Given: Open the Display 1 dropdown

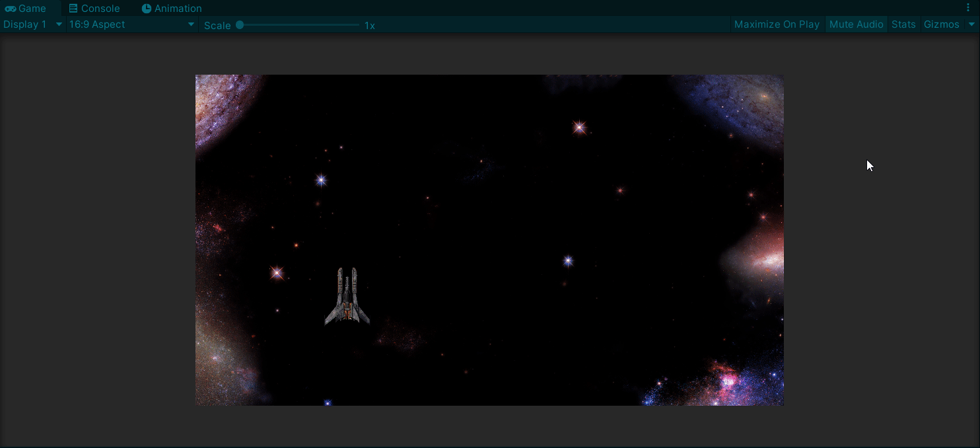Looking at the screenshot, I should click(32, 24).
